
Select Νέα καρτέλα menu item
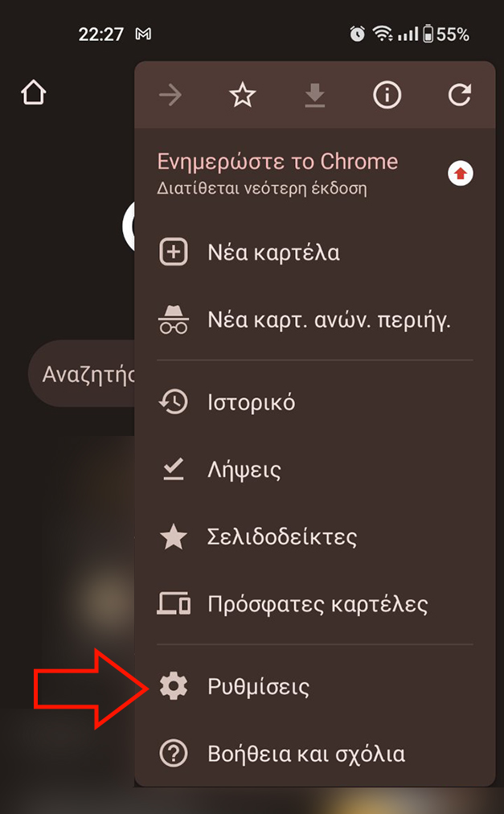pos(315,253)
